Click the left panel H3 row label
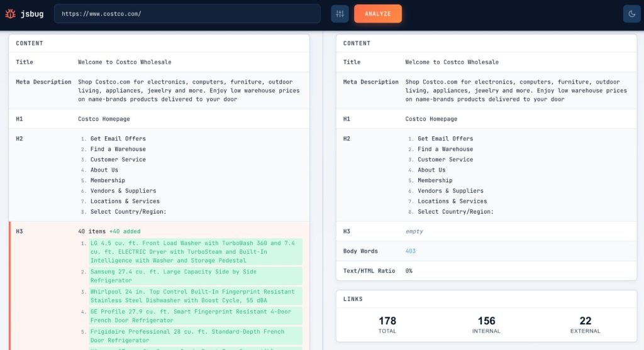The height and width of the screenshot is (350, 644). 19,231
